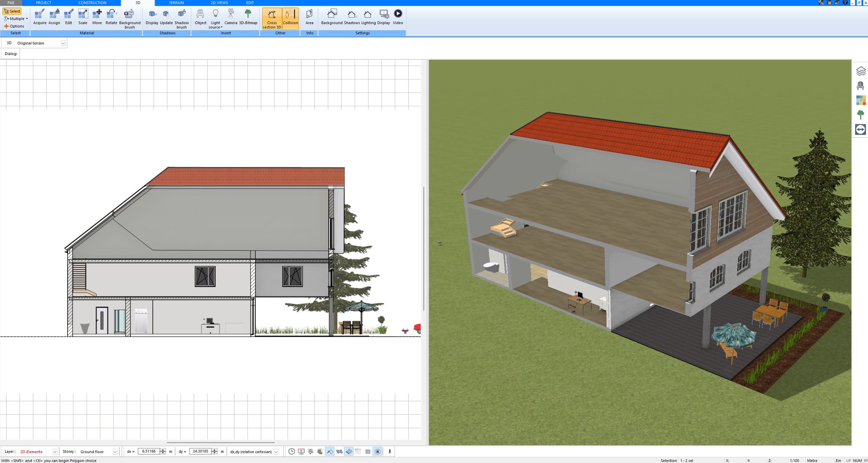Select the Background brush tool
Screen dimensions: 868x463
click(x=130, y=19)
